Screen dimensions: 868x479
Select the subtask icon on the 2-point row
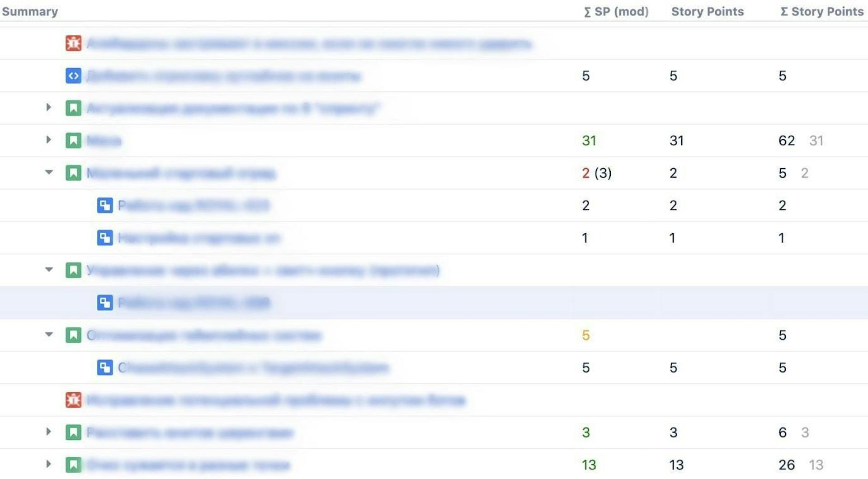pos(104,205)
